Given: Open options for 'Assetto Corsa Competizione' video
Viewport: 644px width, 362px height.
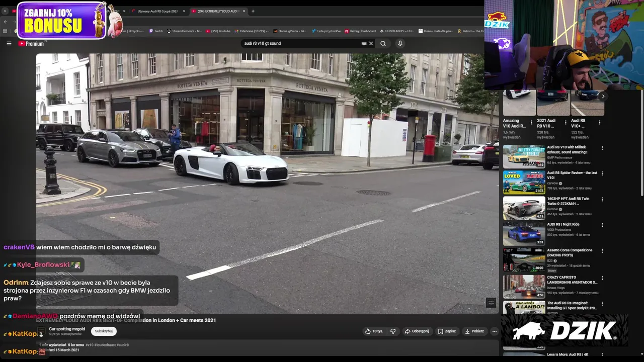Looking at the screenshot, I should [602, 251].
